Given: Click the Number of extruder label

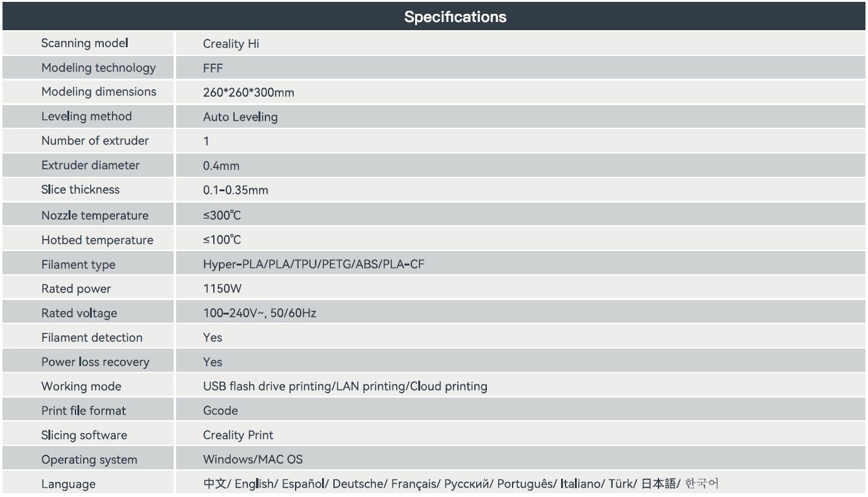Looking at the screenshot, I should pos(95,141).
